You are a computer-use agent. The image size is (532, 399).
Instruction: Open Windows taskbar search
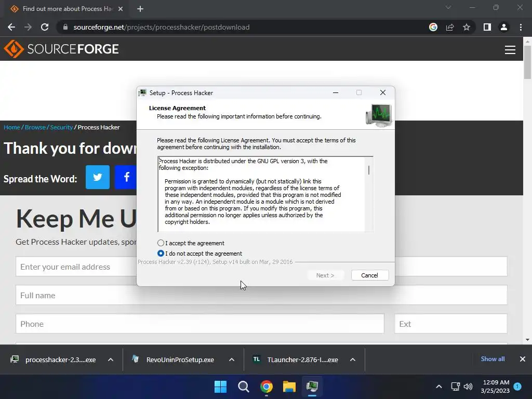pos(243,387)
